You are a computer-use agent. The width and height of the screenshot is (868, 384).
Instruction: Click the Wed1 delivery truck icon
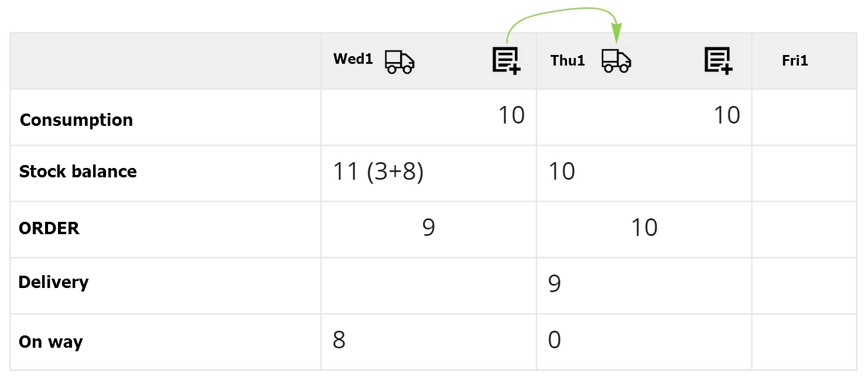[399, 61]
